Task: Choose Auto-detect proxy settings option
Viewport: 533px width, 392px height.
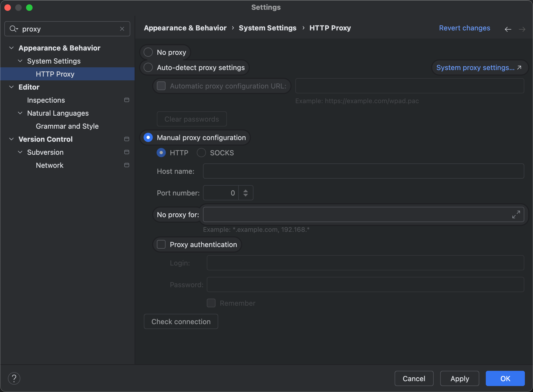Action: 148,68
